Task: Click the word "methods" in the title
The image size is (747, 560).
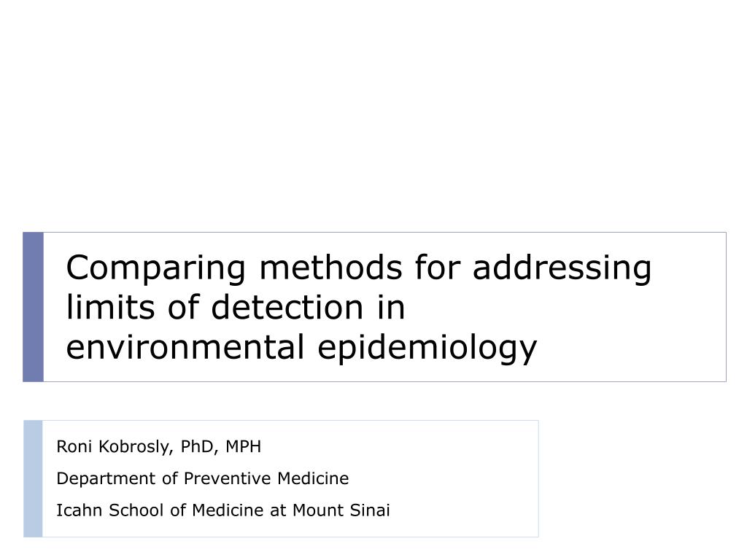Action: [330, 267]
